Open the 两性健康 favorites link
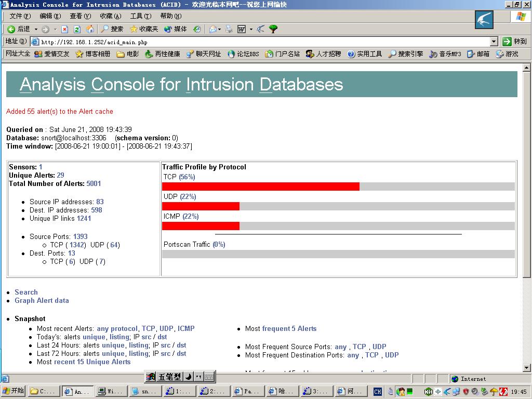 (x=163, y=54)
